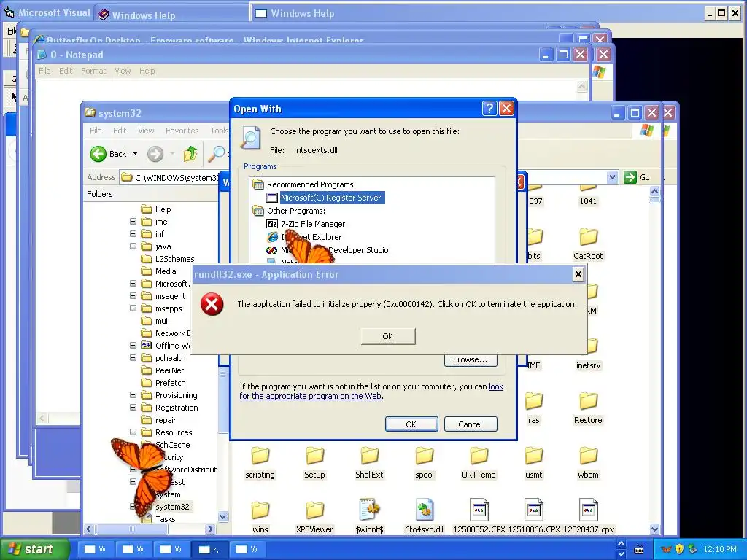Open Format menu in the Notepad window
This screenshot has height=560, width=747.
click(93, 71)
